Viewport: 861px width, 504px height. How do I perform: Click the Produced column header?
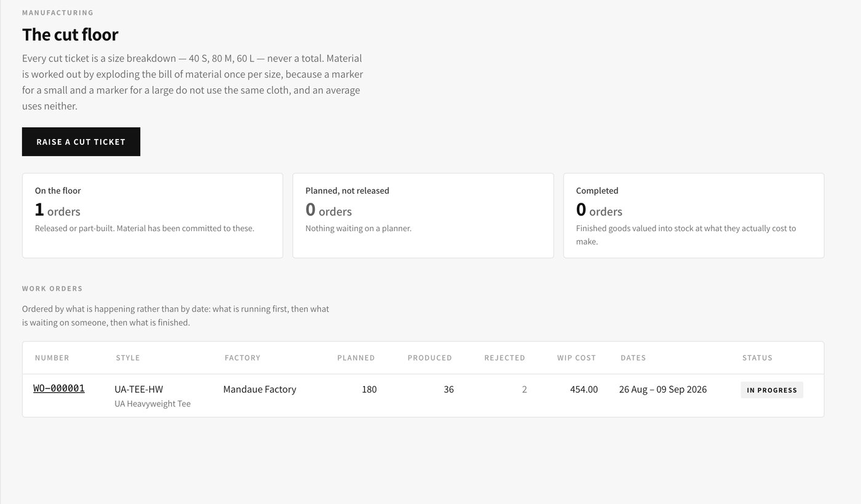430,358
